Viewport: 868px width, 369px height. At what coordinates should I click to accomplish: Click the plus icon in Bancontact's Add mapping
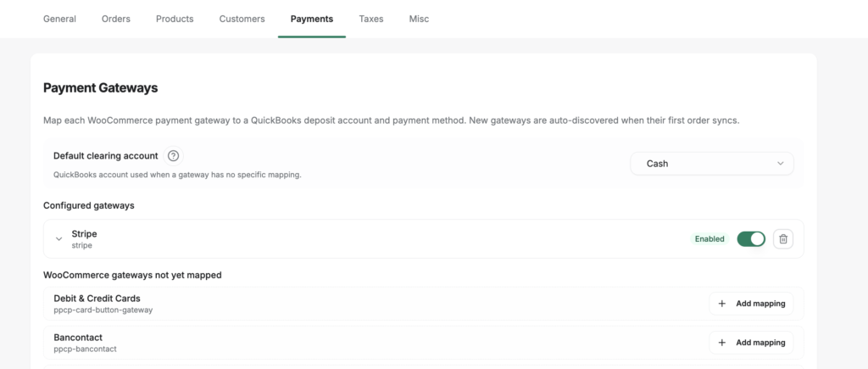[x=722, y=343]
